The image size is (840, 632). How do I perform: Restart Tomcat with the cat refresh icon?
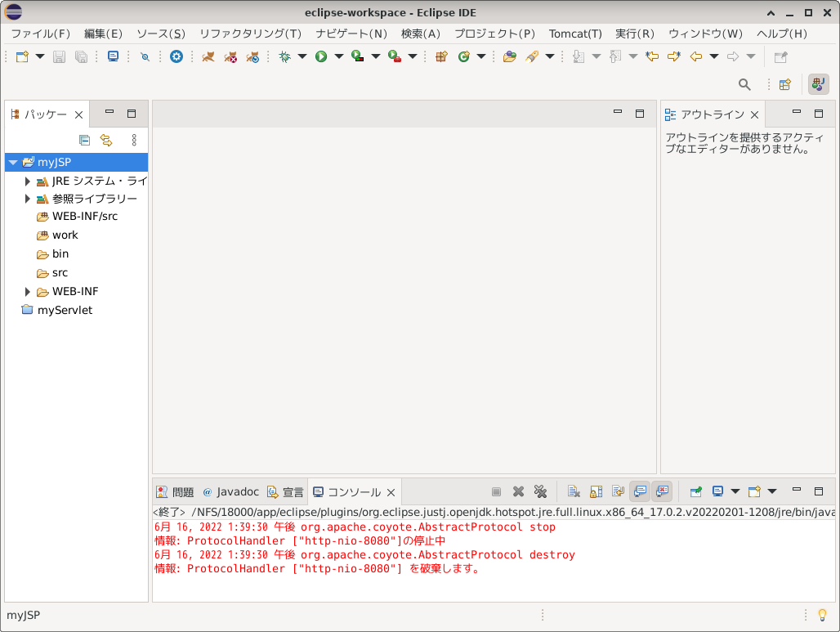pos(252,56)
